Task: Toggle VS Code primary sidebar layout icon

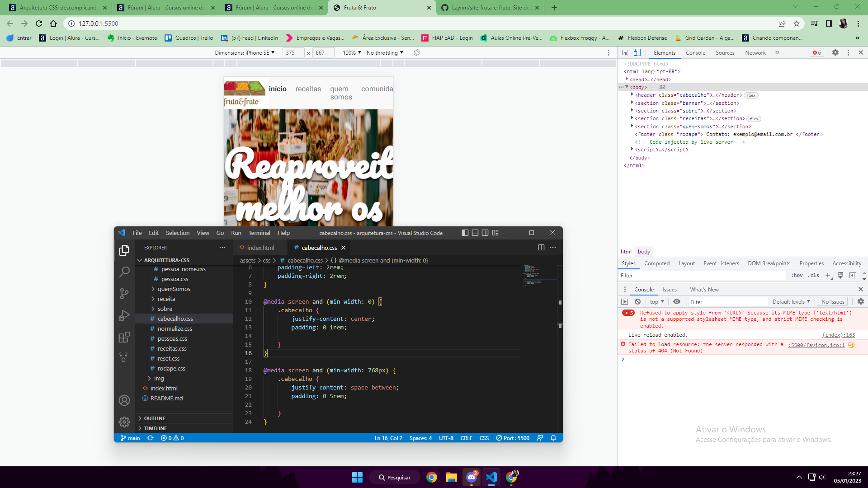Action: tap(465, 233)
